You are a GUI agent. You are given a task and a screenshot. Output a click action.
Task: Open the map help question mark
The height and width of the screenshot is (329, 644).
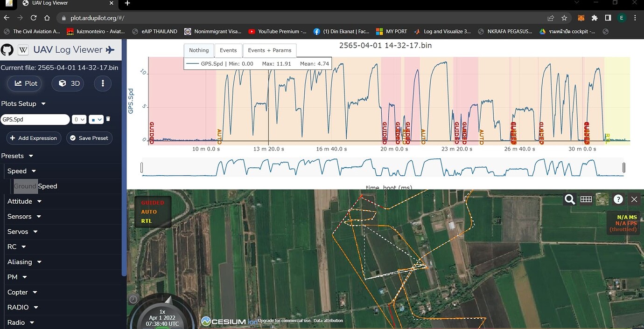coord(618,199)
